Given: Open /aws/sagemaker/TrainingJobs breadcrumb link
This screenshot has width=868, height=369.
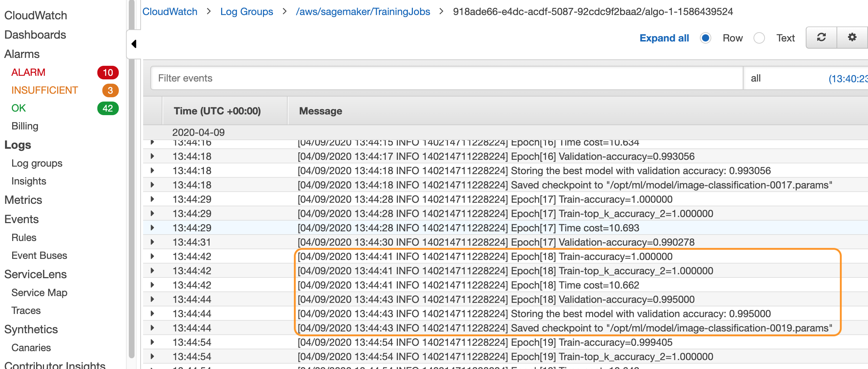Looking at the screenshot, I should click(x=363, y=11).
